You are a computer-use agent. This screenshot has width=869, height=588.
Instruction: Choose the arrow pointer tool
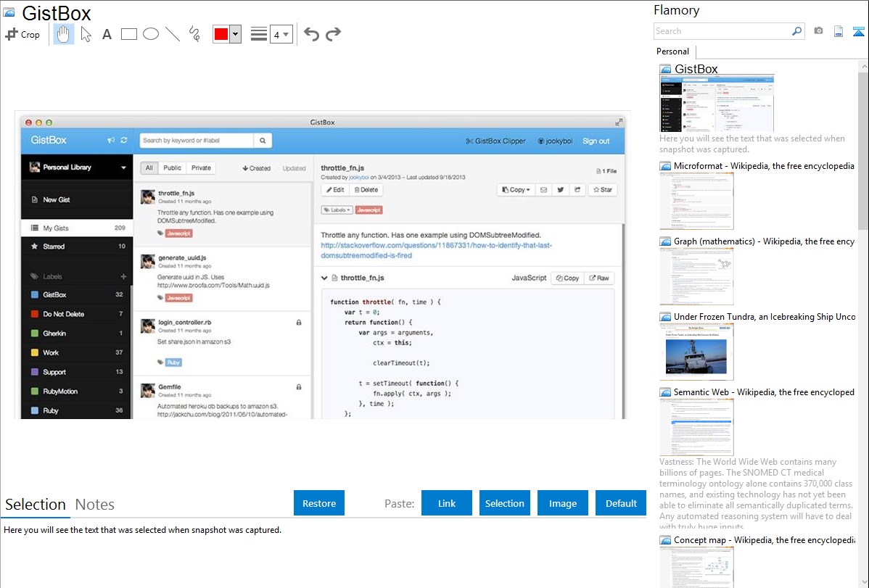point(86,34)
